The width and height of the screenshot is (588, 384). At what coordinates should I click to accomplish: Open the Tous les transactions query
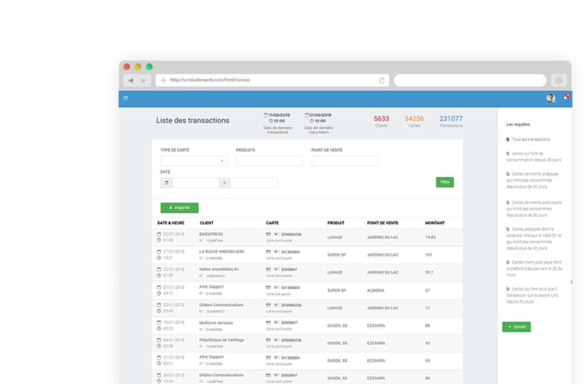pyautogui.click(x=530, y=140)
